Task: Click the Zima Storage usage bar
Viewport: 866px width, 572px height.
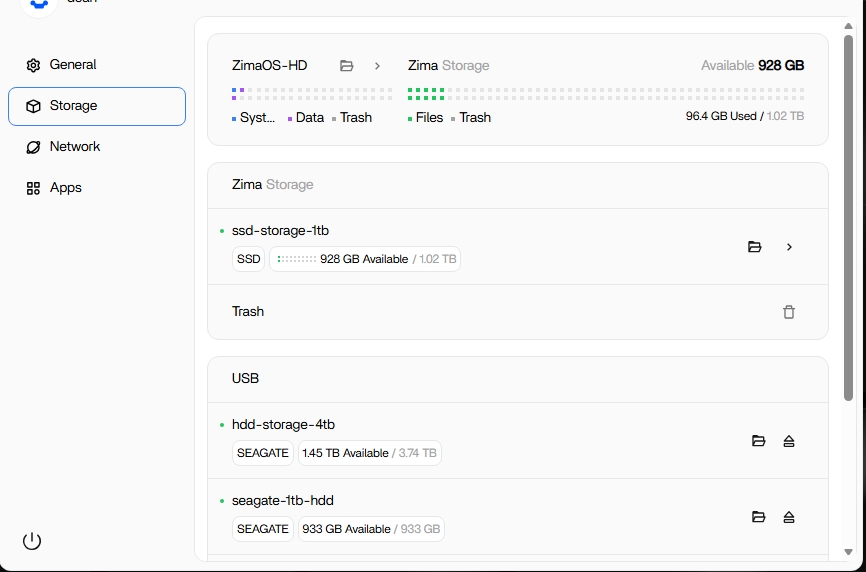Action: pyautogui.click(x=605, y=94)
